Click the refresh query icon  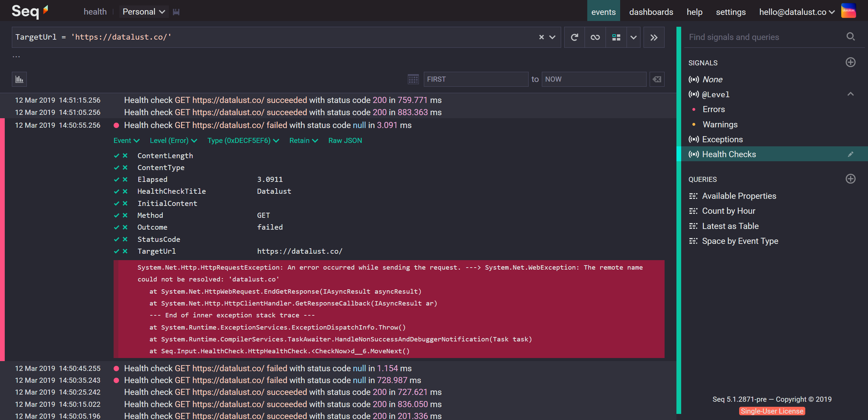[x=574, y=37]
